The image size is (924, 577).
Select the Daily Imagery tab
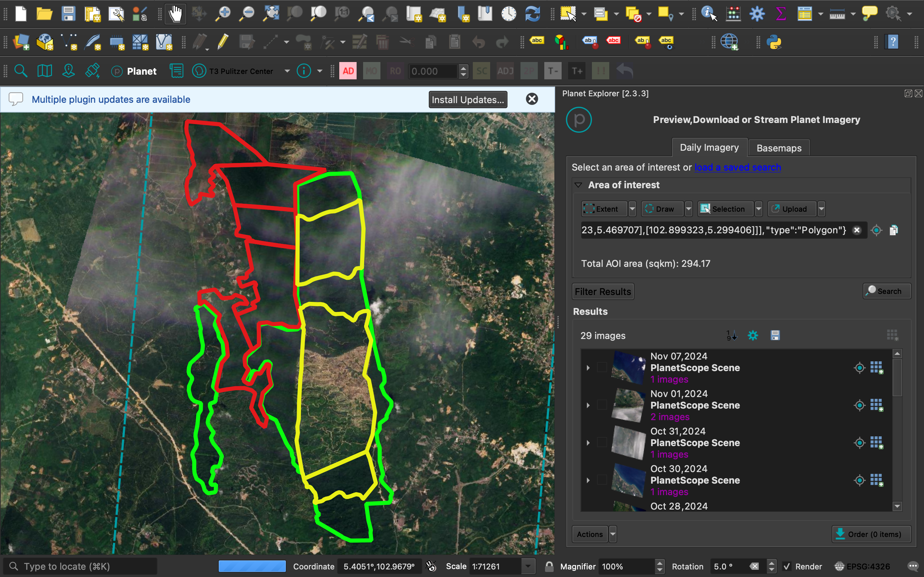pos(709,147)
